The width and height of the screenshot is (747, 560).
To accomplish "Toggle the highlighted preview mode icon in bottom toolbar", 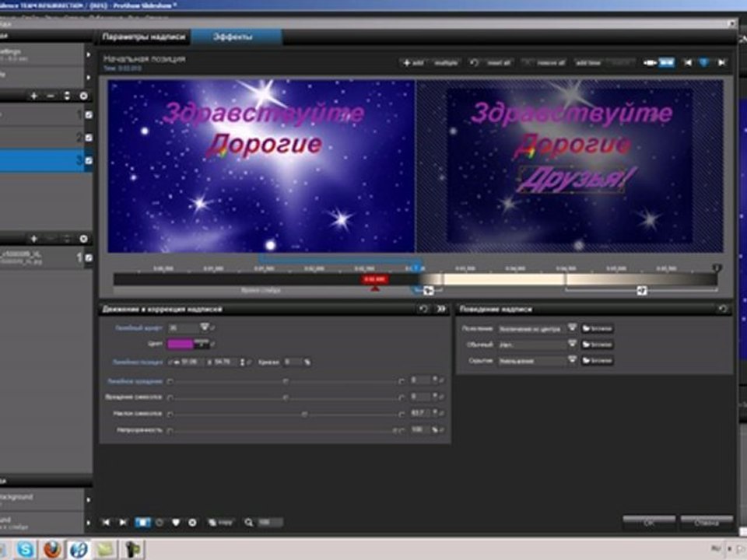I will click(x=142, y=523).
